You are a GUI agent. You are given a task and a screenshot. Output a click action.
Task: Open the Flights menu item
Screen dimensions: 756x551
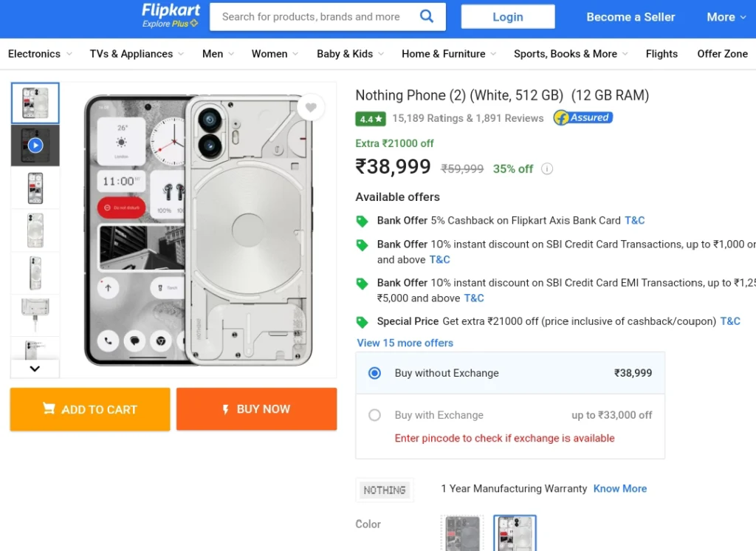click(x=661, y=54)
